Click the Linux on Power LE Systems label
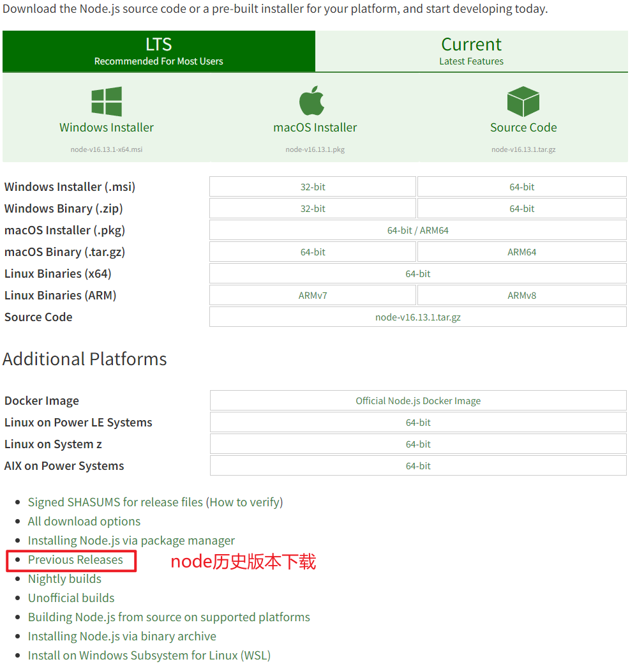This screenshot has width=644, height=671. click(x=79, y=423)
